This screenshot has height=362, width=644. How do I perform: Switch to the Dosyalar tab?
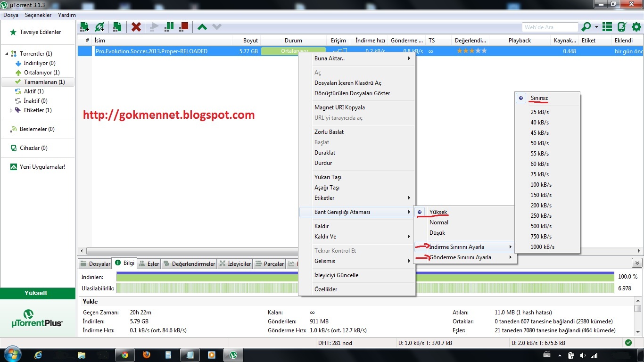point(95,264)
